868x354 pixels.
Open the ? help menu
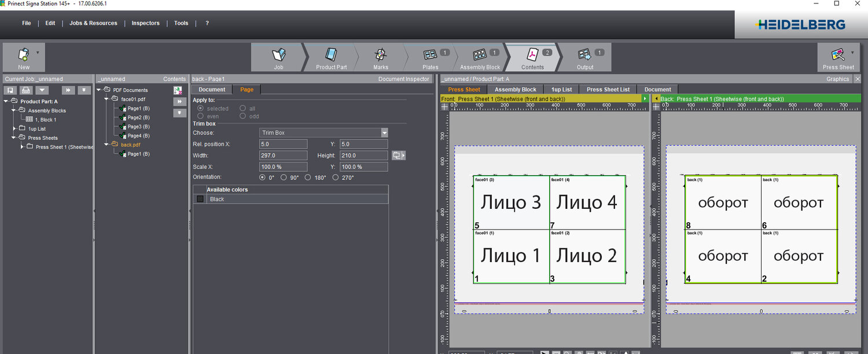207,23
